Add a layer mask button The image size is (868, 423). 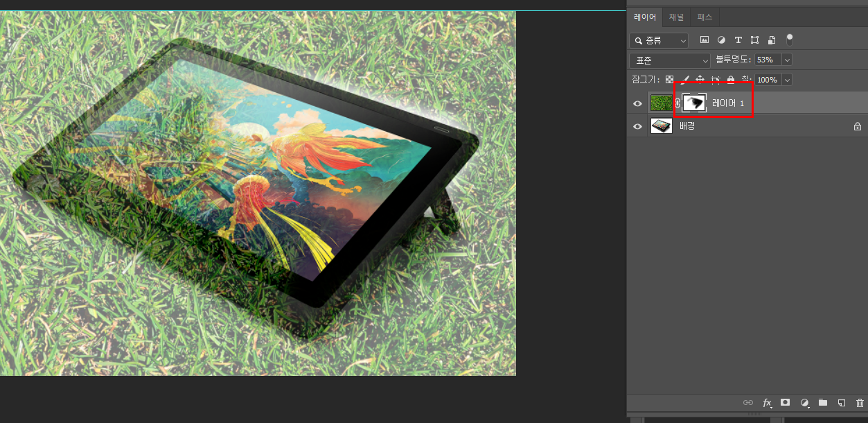785,402
